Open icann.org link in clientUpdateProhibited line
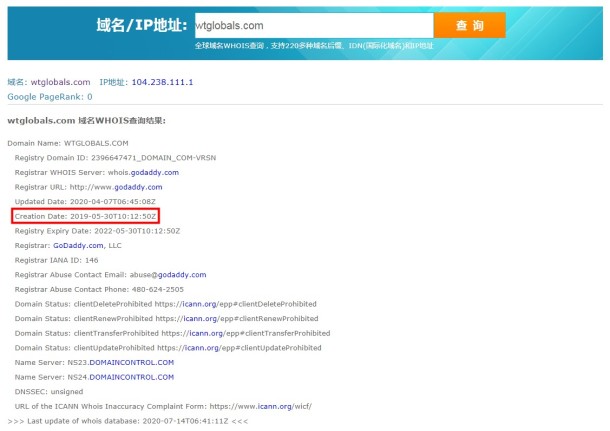 pyautogui.click(x=202, y=348)
